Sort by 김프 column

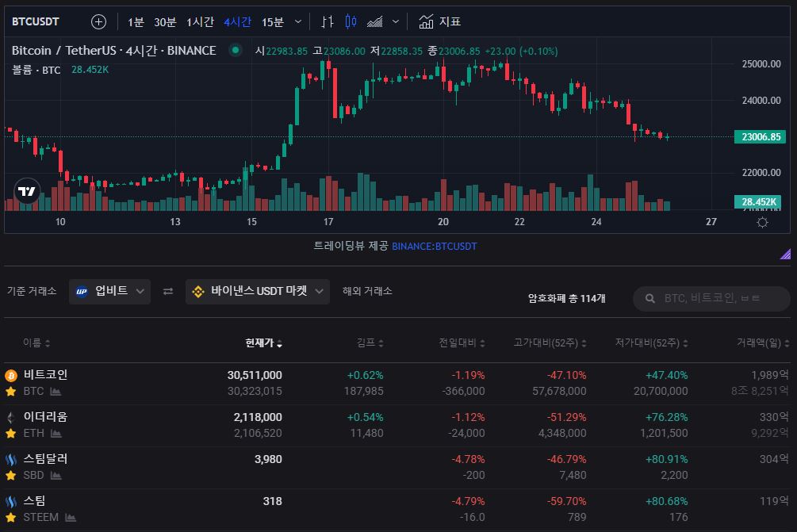[x=370, y=343]
